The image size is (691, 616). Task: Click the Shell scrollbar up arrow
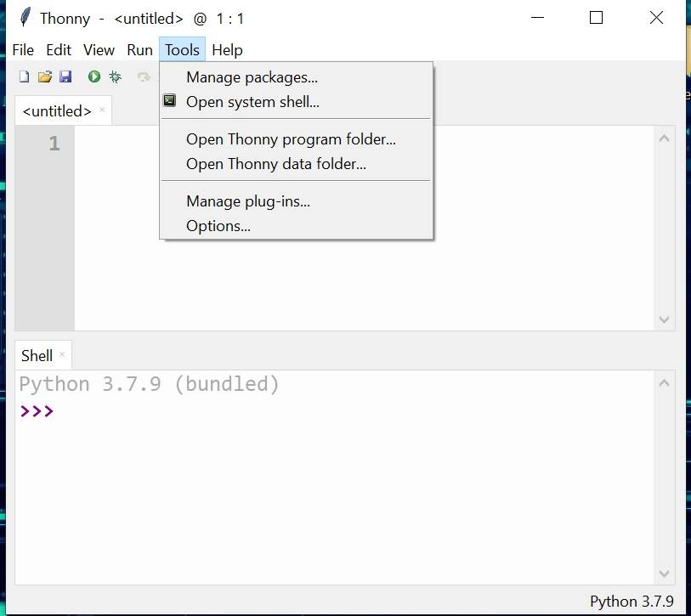[664, 383]
